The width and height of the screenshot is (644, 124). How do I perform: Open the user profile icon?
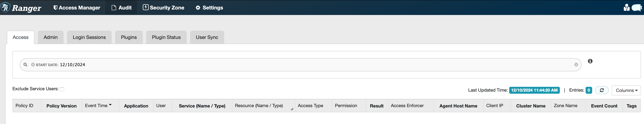coord(627,8)
